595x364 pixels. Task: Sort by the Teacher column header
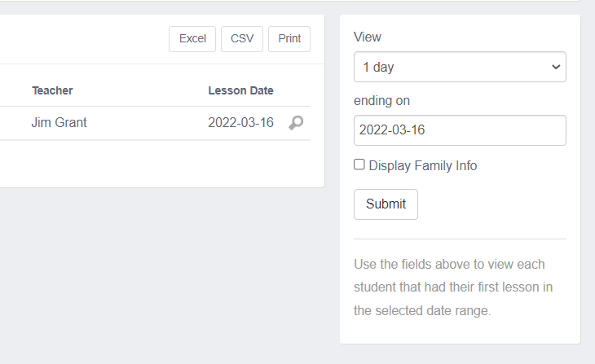click(52, 90)
